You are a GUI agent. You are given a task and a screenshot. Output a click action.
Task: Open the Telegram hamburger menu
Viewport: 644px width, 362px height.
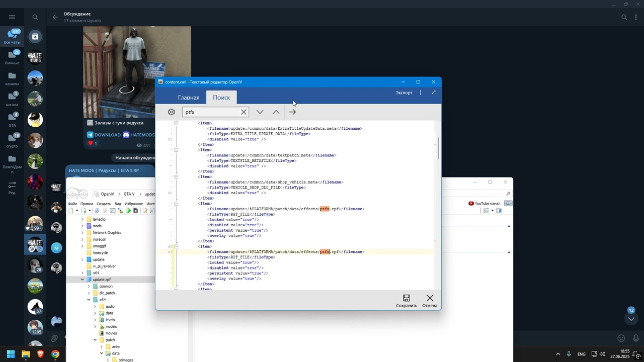click(x=12, y=17)
